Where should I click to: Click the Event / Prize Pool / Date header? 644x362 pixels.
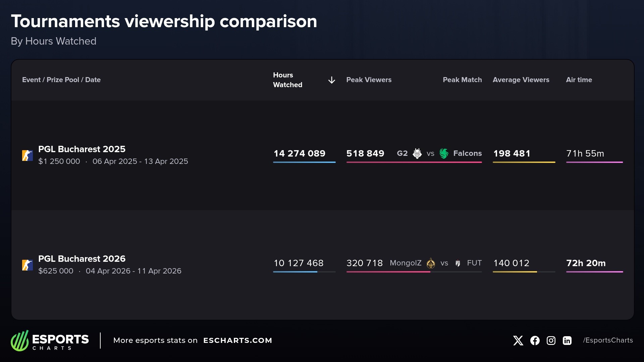pyautogui.click(x=61, y=80)
